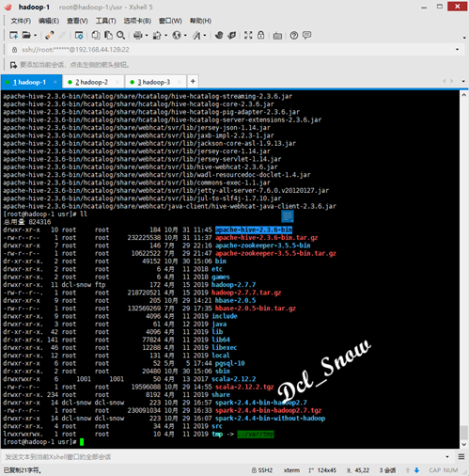The image size is (469, 476).
Task: Toggle the Fullscreen mode icon
Action: tap(248, 35)
